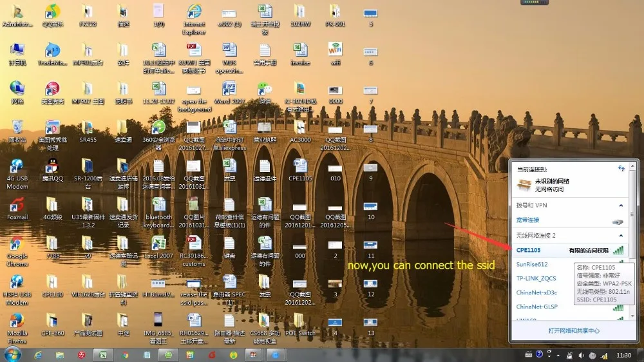This screenshot has width=644, height=362.
Task: Open the SR455 folder icon
Action: (x=88, y=131)
